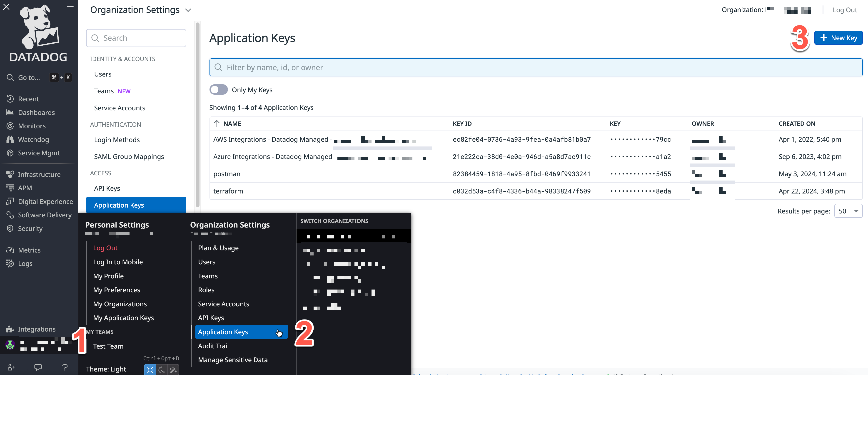868x436 pixels.
Task: Open the help question mark icon
Action: coord(65,367)
